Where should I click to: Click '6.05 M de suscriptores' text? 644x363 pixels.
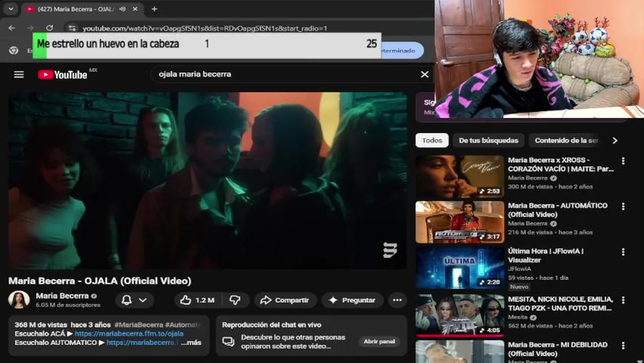68,305
